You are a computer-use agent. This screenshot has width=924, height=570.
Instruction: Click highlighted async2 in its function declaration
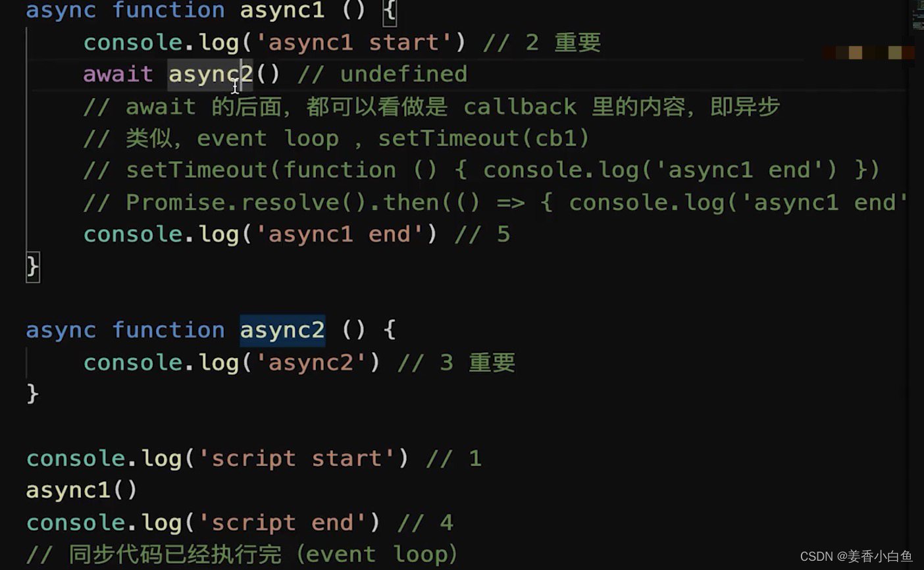click(x=282, y=330)
